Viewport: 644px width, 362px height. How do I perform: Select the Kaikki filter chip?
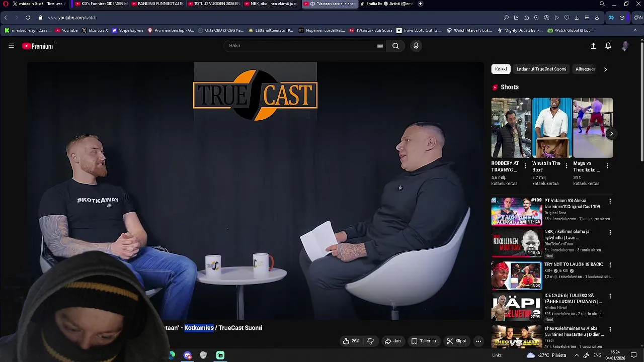[501, 69]
